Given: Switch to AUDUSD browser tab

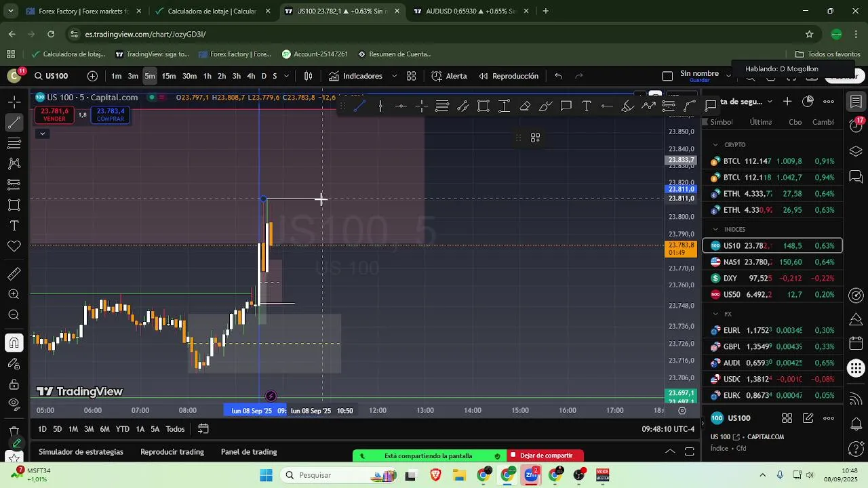Looking at the screenshot, I should tap(471, 11).
